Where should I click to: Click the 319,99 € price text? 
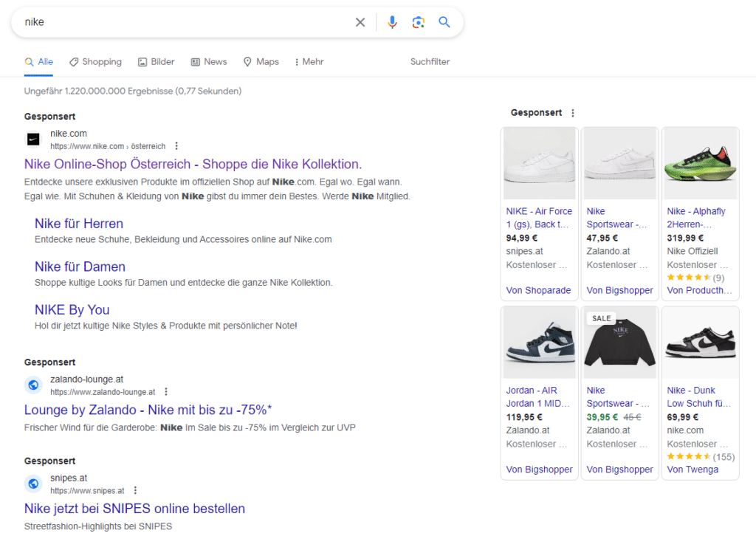click(685, 238)
